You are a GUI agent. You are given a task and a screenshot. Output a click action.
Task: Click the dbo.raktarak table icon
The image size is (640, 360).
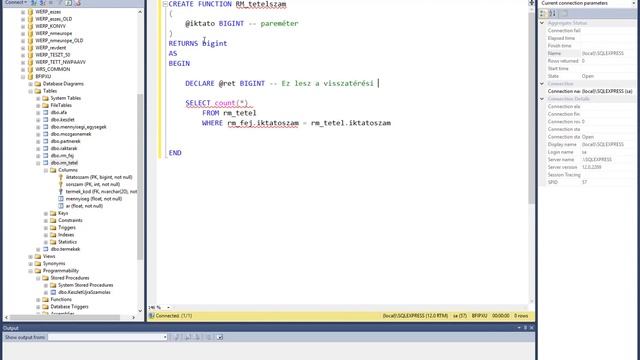pyautogui.click(x=46, y=148)
